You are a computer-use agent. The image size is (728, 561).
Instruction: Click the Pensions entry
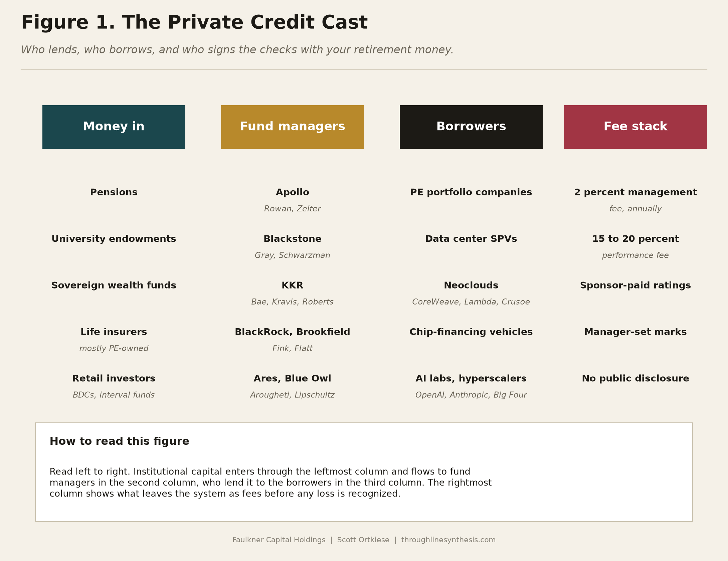pos(114,192)
